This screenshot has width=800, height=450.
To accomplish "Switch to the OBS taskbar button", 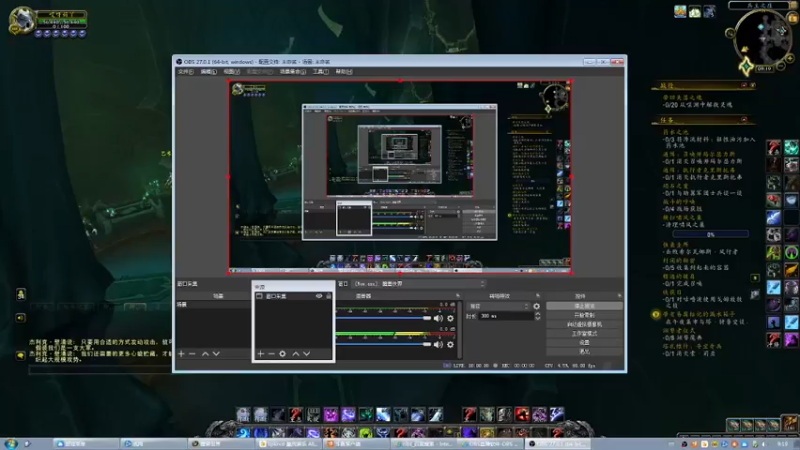I will click(557, 444).
